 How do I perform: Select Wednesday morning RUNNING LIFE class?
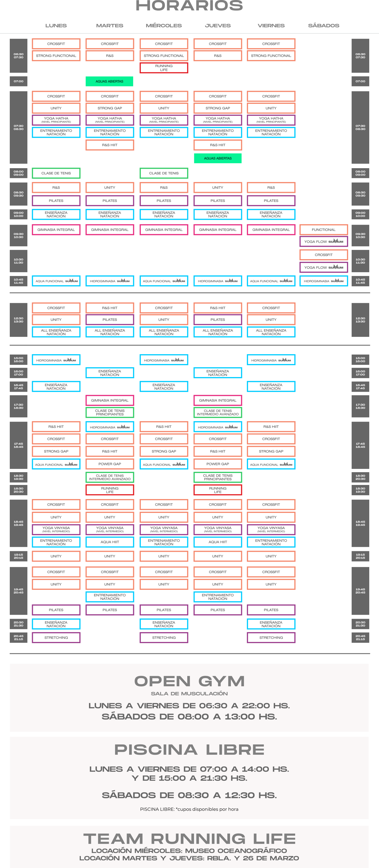tap(164, 68)
